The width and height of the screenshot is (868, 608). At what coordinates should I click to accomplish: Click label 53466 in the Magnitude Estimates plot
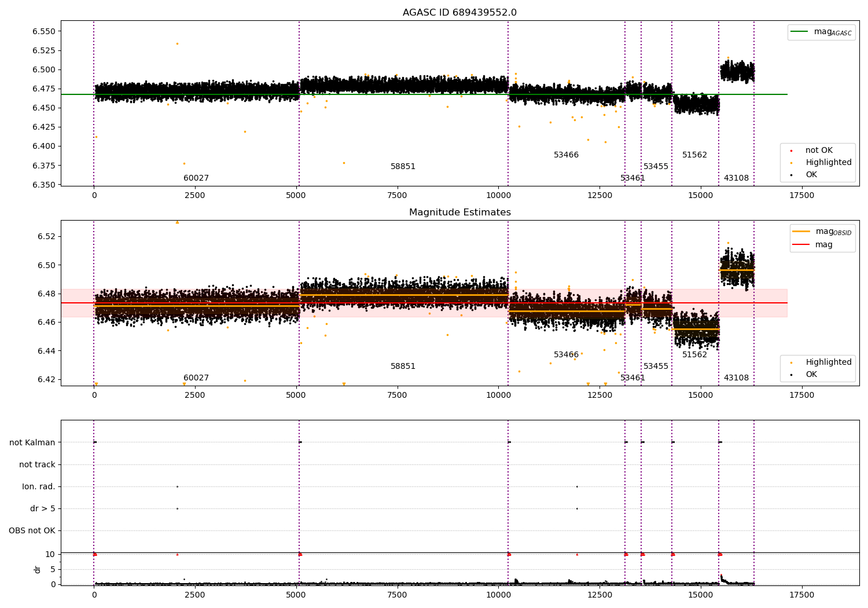(x=566, y=355)
